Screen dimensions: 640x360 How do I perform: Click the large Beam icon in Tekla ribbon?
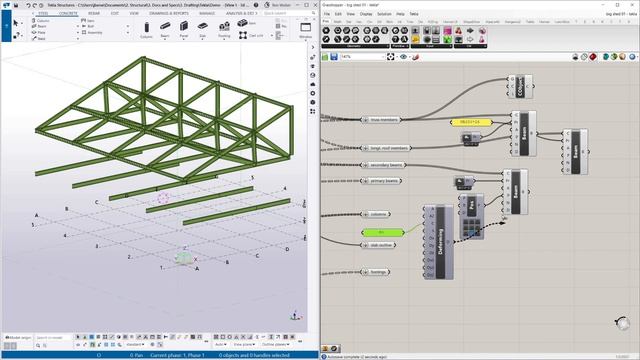point(165,27)
